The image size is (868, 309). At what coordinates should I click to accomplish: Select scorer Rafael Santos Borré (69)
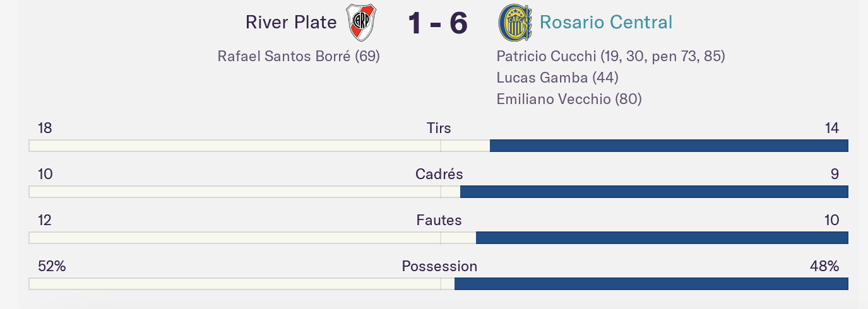299,56
